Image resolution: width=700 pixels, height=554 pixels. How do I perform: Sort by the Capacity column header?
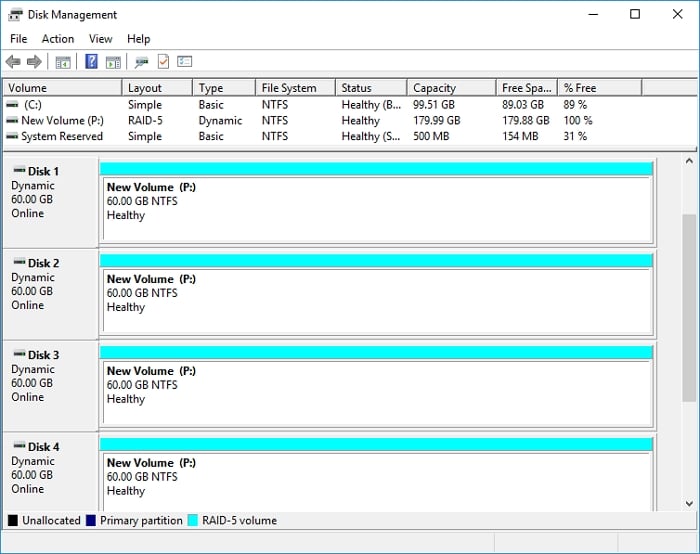[450, 88]
